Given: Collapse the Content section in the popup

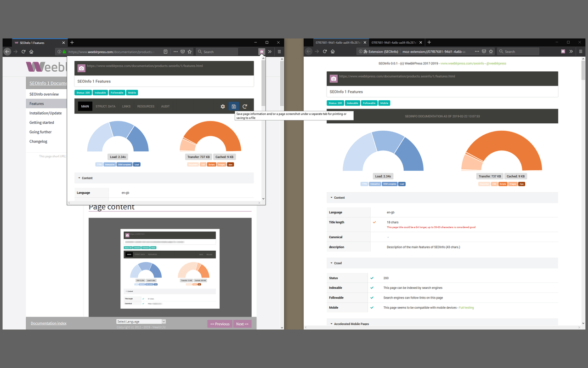Looking at the screenshot, I should pos(164,178).
